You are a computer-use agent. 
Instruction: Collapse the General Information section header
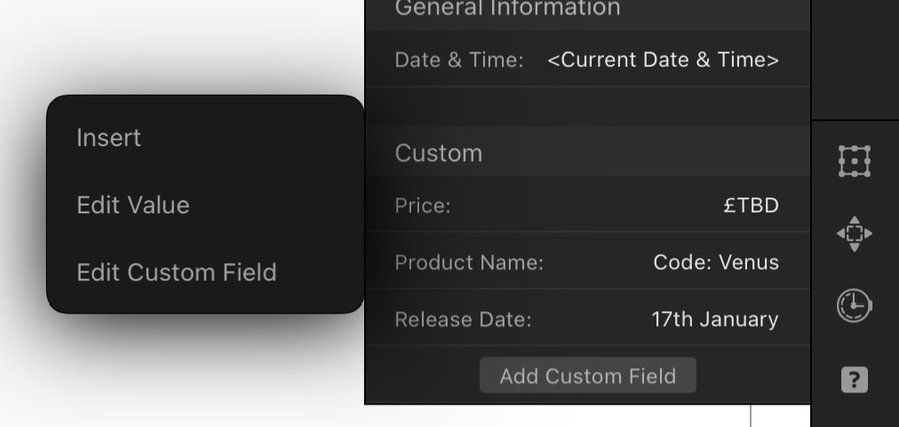click(x=588, y=10)
